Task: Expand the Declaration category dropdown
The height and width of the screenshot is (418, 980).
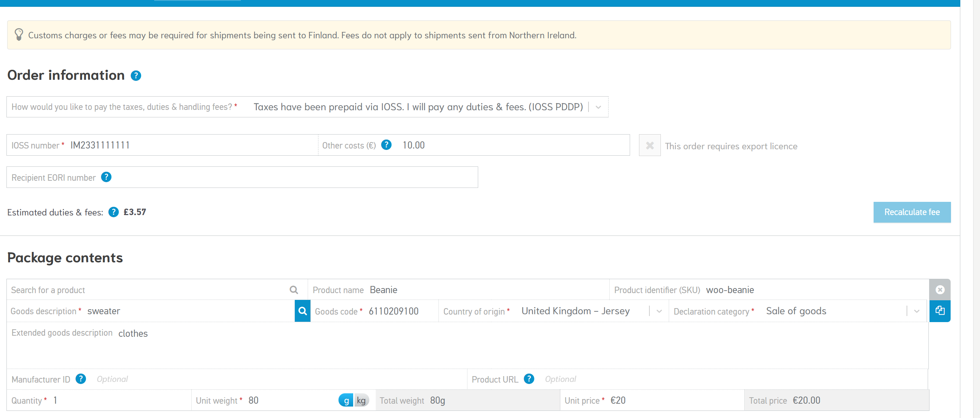Action: [x=917, y=311]
